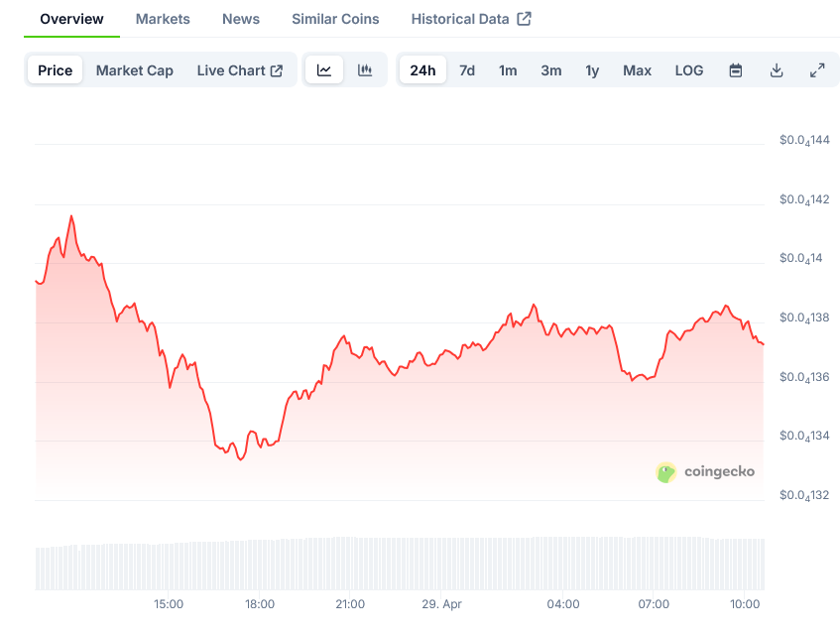Switch to line chart view icon
Viewport: 840px width, 636px height.
pos(324,70)
